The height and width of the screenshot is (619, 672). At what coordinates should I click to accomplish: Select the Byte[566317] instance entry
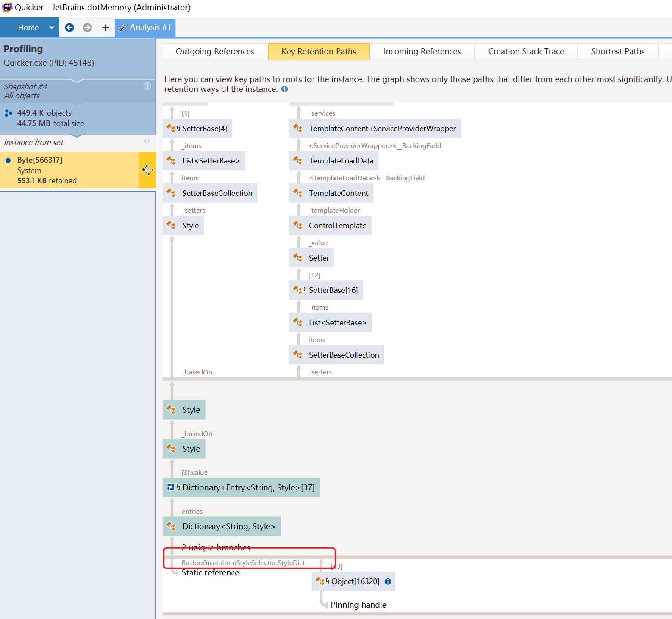point(69,170)
